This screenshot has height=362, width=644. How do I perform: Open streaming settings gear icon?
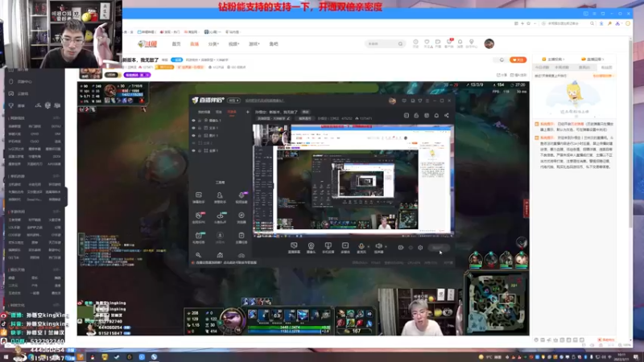(420, 248)
